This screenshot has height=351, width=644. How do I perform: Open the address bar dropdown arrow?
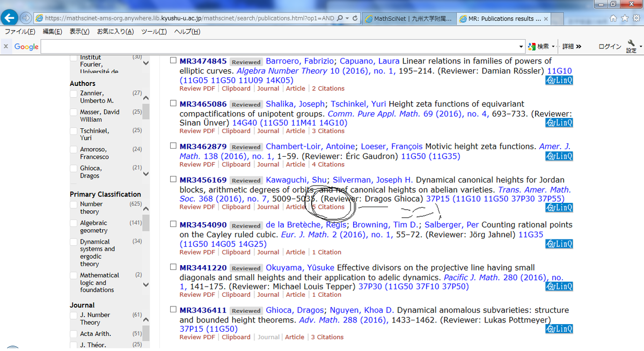(348, 18)
